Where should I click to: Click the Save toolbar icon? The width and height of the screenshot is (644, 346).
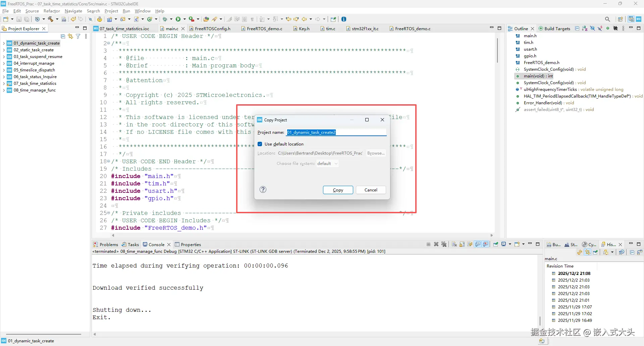[x=19, y=19]
